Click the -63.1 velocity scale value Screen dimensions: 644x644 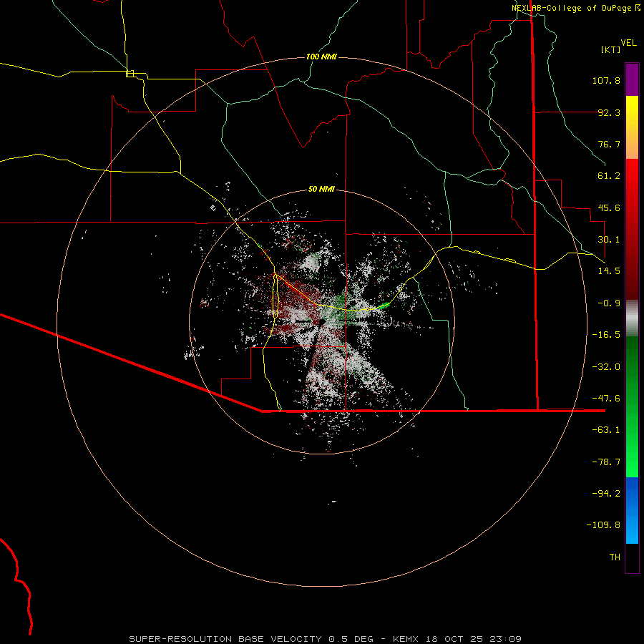pyautogui.click(x=606, y=430)
